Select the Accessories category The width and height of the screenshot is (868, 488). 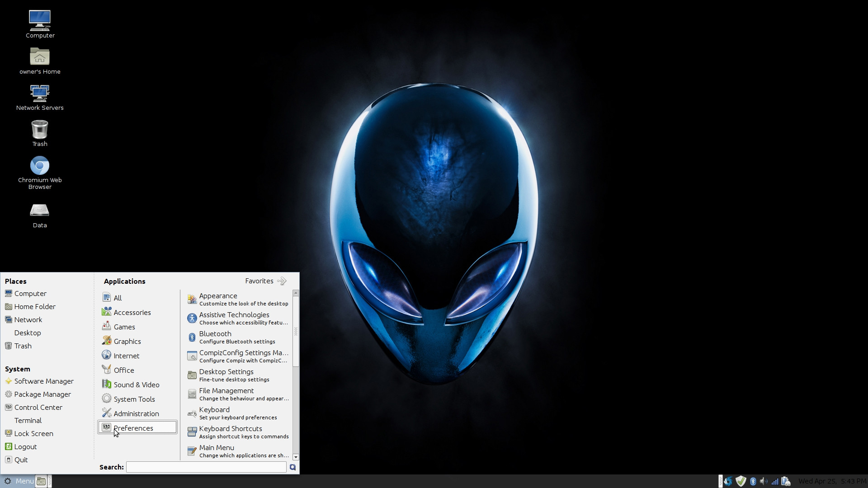[x=137, y=312]
